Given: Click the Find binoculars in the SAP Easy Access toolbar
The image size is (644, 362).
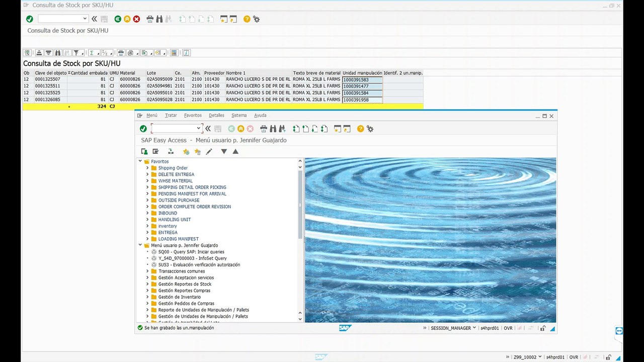Looking at the screenshot, I should click(273, 129).
